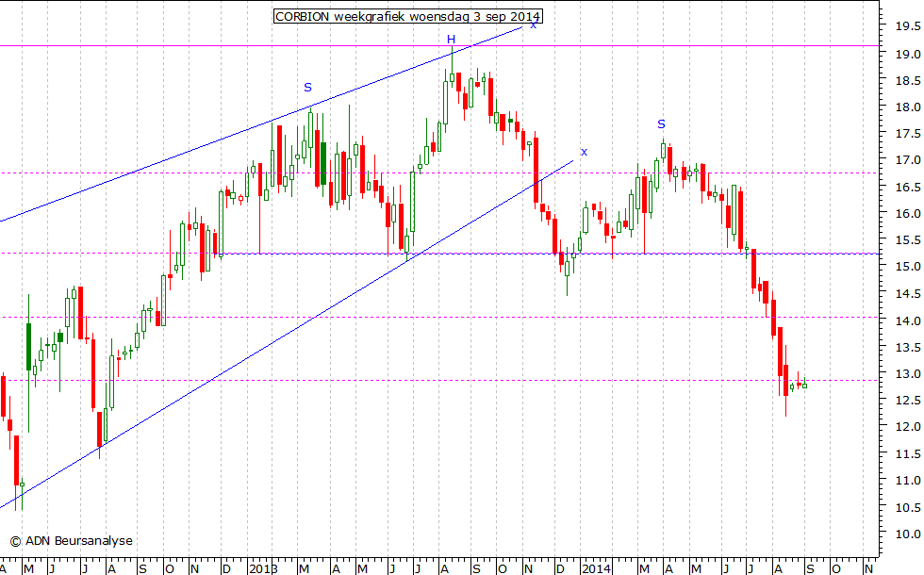Viewport: 924px width, 575px height.
Task: Click the 16.5 price axis label
Action: point(908,187)
